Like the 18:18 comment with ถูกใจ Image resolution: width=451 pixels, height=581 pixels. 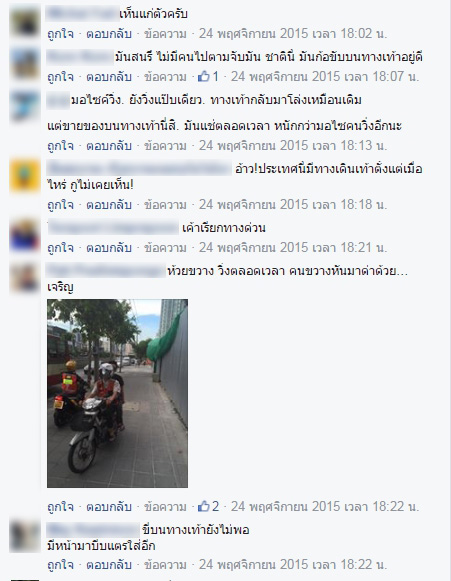(x=60, y=205)
